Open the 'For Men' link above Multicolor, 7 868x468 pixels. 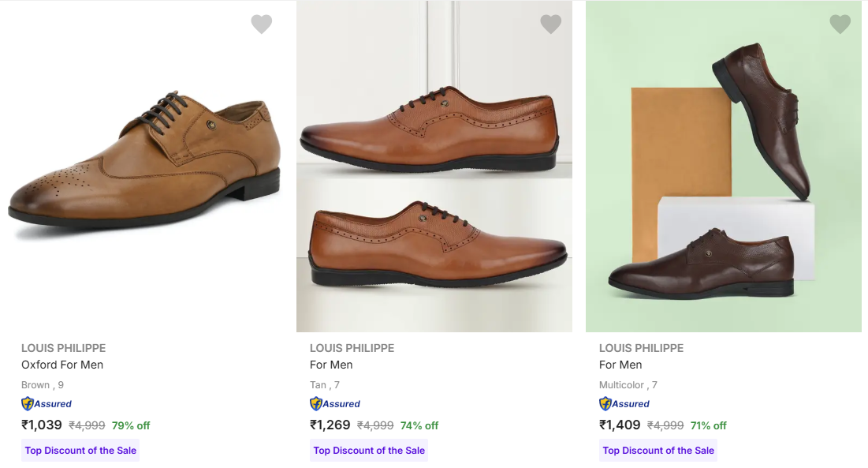coord(620,365)
